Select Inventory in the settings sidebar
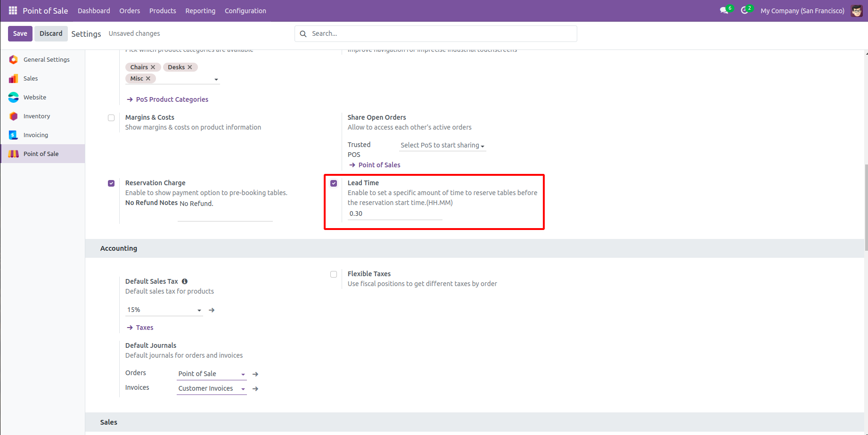The width and height of the screenshot is (868, 435). point(37,116)
